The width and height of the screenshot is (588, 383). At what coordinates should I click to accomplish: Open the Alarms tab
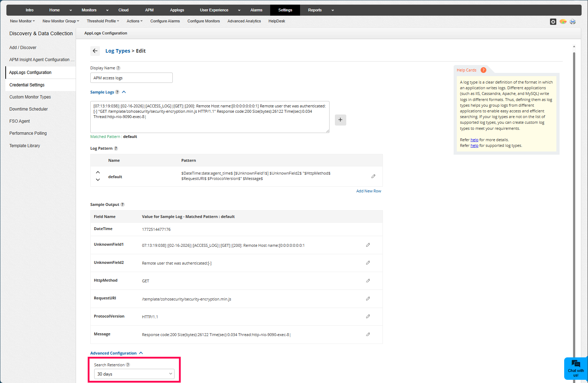256,10
